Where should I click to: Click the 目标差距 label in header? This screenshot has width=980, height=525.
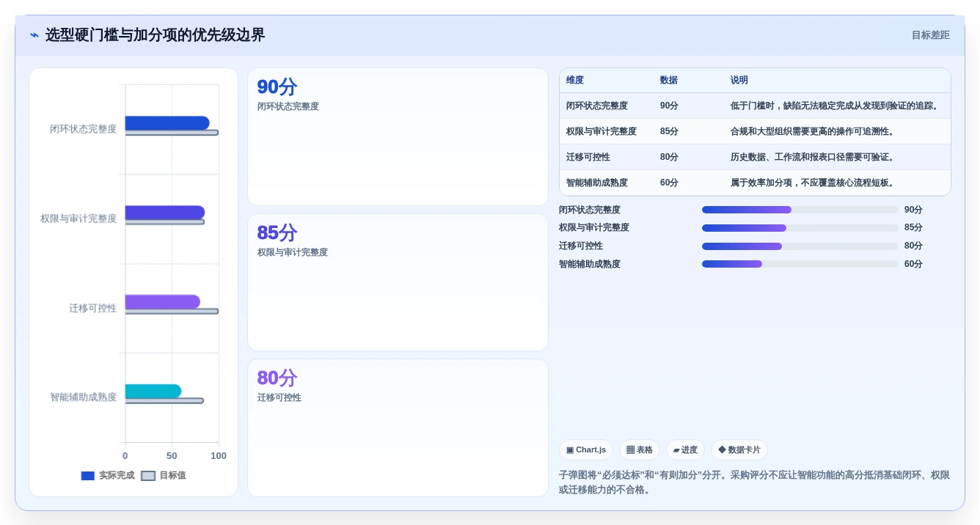(x=930, y=35)
